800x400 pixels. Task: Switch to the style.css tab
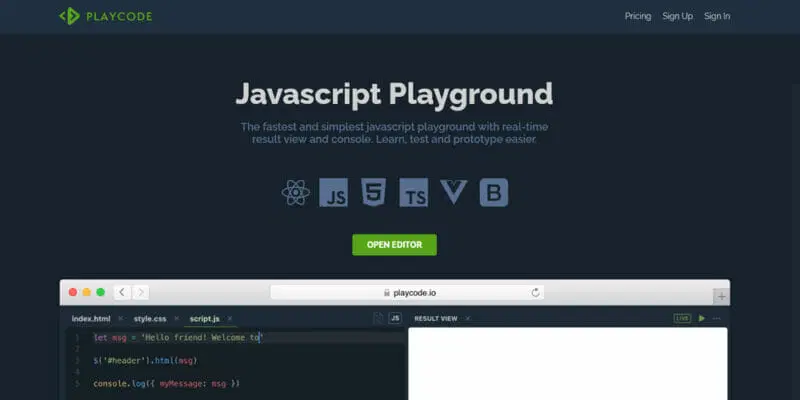(x=150, y=319)
